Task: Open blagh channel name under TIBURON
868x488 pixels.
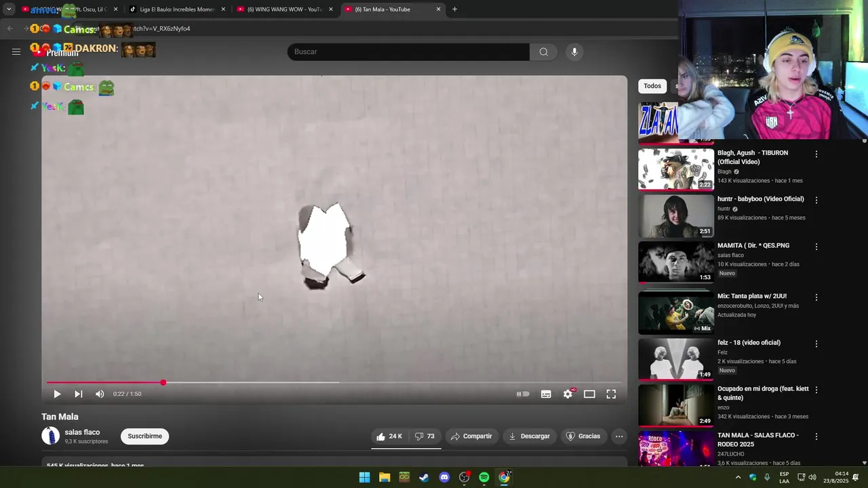Action: click(x=724, y=171)
